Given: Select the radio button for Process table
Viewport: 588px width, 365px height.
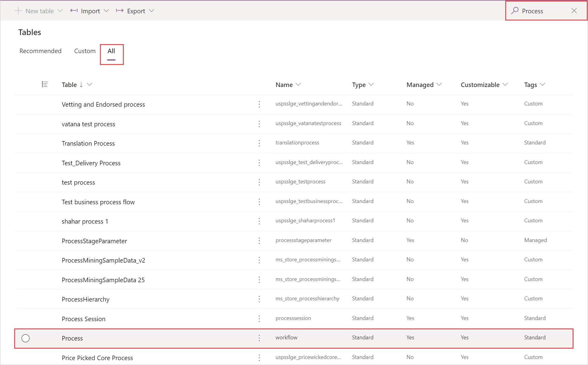Looking at the screenshot, I should pos(26,338).
